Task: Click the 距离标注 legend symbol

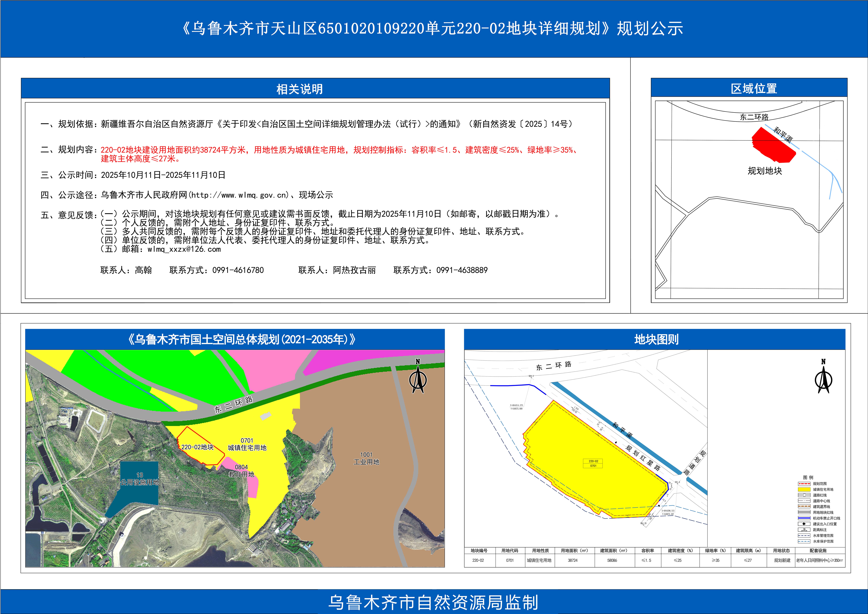Action: pos(804,530)
